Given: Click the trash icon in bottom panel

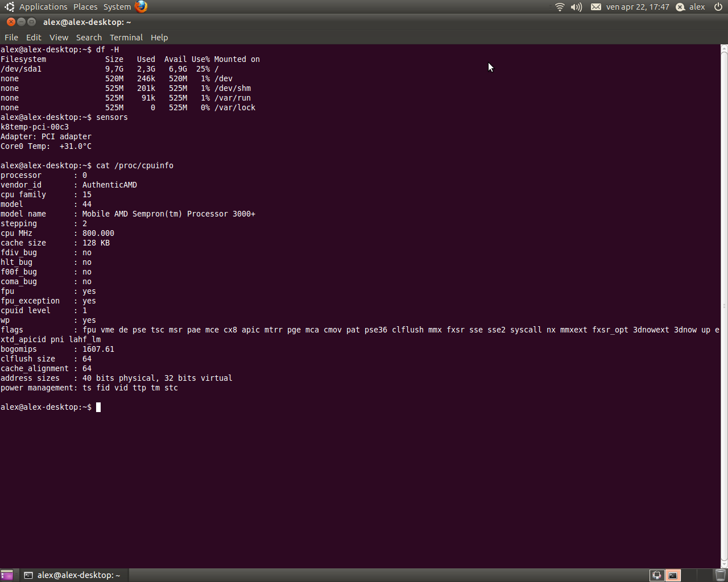Looking at the screenshot, I should click(720, 575).
